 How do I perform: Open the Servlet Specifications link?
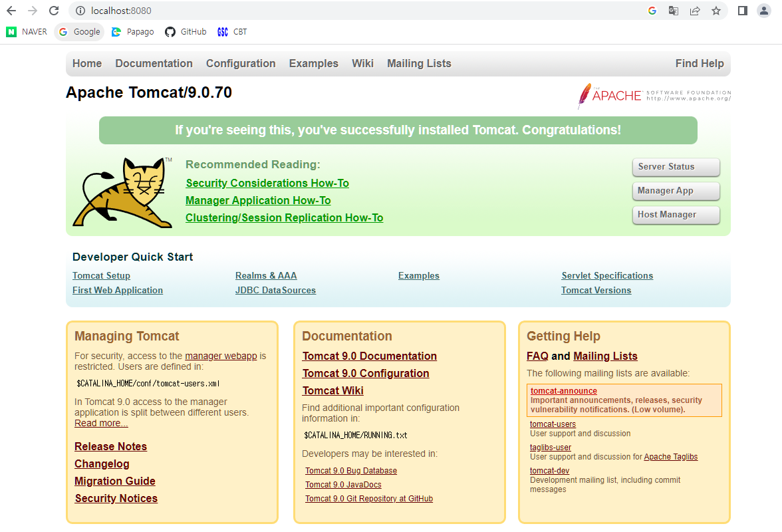tap(607, 276)
